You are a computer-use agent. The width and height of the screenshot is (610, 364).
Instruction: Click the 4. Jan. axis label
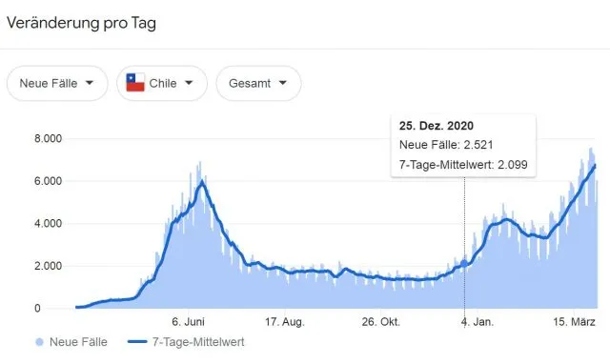(x=477, y=322)
